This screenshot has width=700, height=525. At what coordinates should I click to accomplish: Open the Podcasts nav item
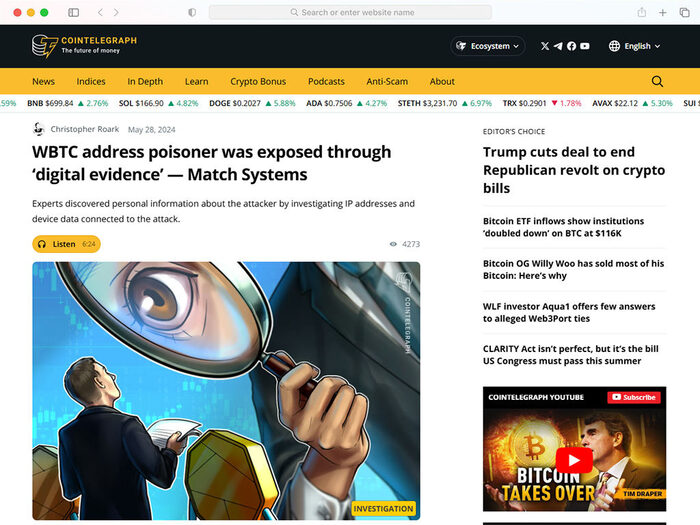click(x=326, y=82)
